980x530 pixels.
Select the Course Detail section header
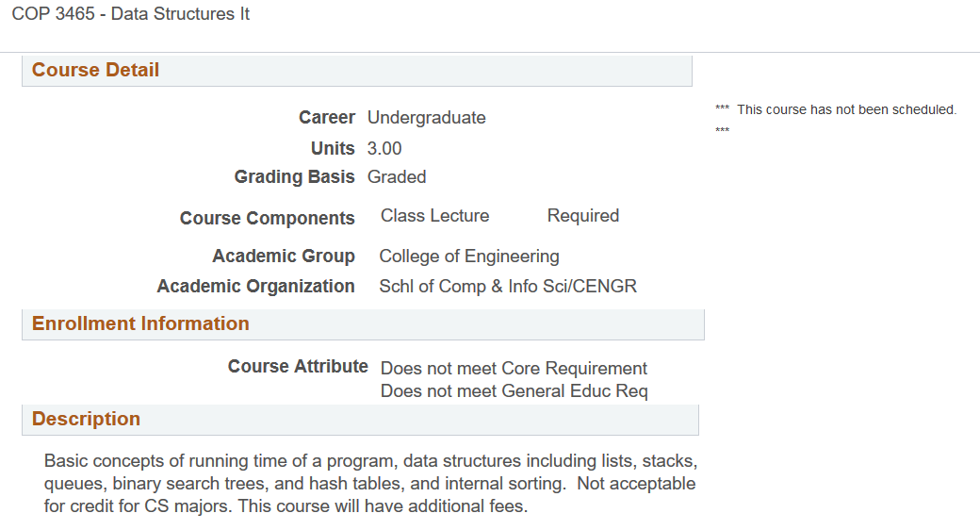(x=96, y=71)
